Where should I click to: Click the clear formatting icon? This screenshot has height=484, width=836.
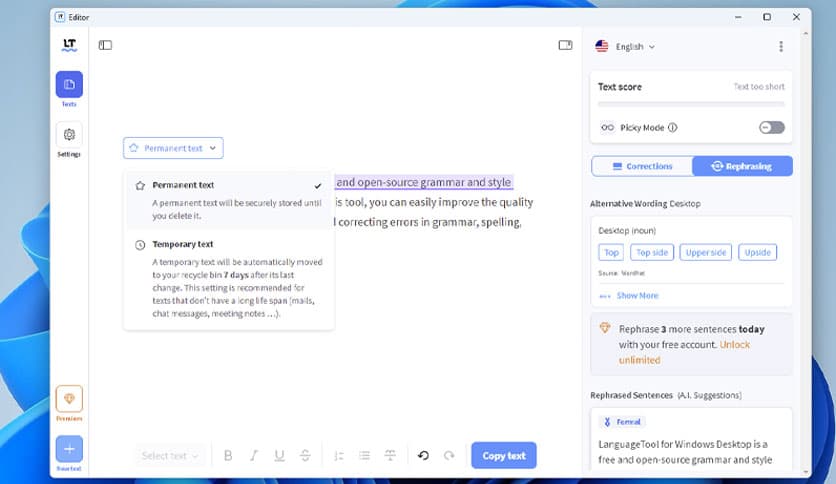[390, 455]
